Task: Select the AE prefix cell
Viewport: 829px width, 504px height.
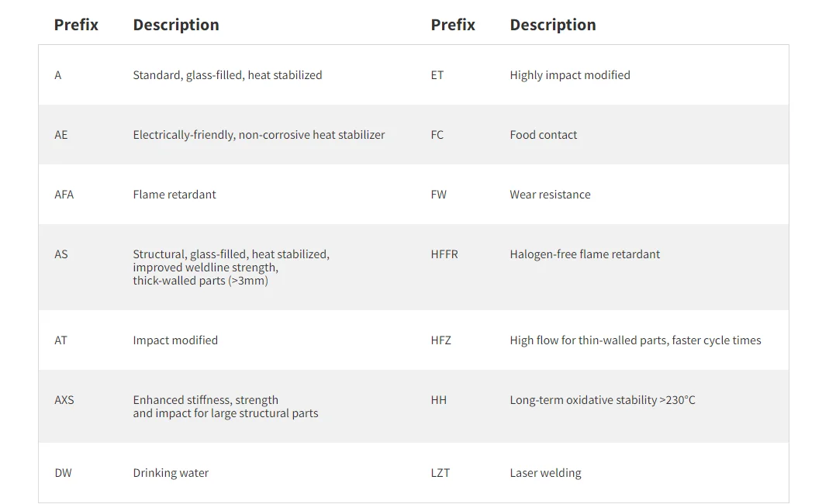Action: click(61, 135)
